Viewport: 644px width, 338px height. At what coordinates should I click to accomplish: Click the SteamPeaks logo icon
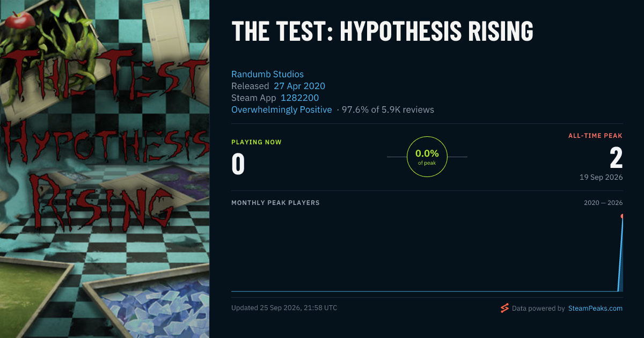point(504,308)
